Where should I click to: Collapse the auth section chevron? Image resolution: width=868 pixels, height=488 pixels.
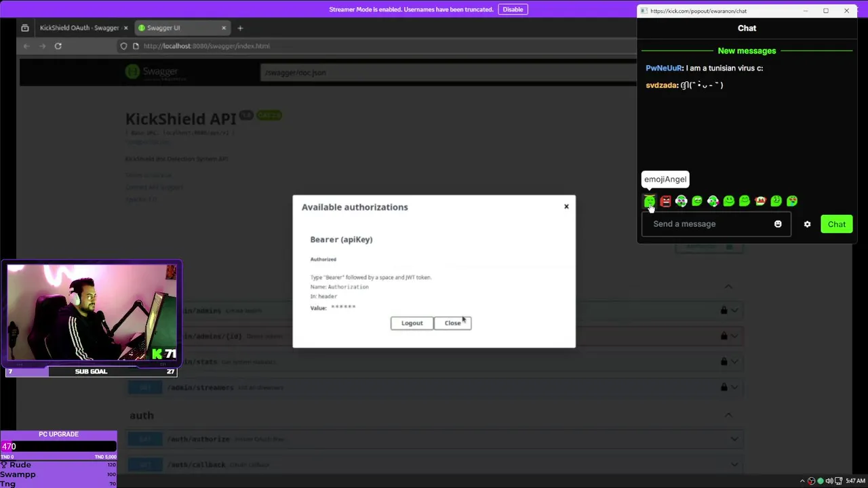pyautogui.click(x=728, y=415)
